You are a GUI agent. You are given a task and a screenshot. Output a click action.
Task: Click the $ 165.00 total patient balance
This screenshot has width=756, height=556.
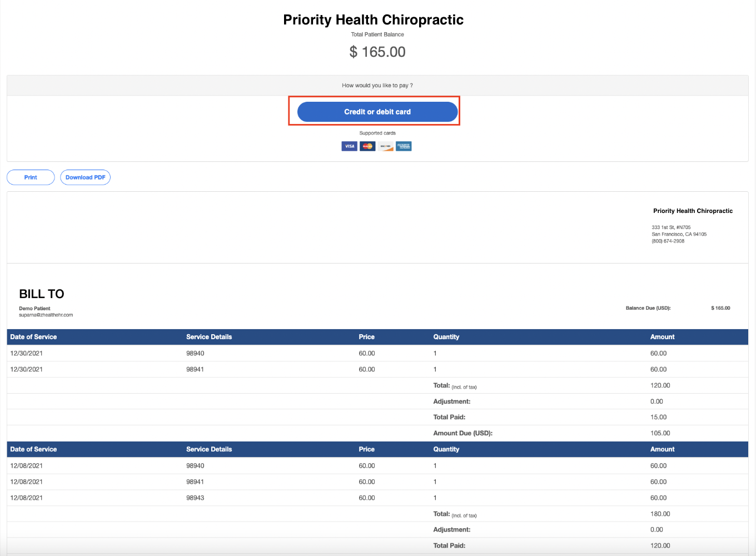[x=377, y=52]
